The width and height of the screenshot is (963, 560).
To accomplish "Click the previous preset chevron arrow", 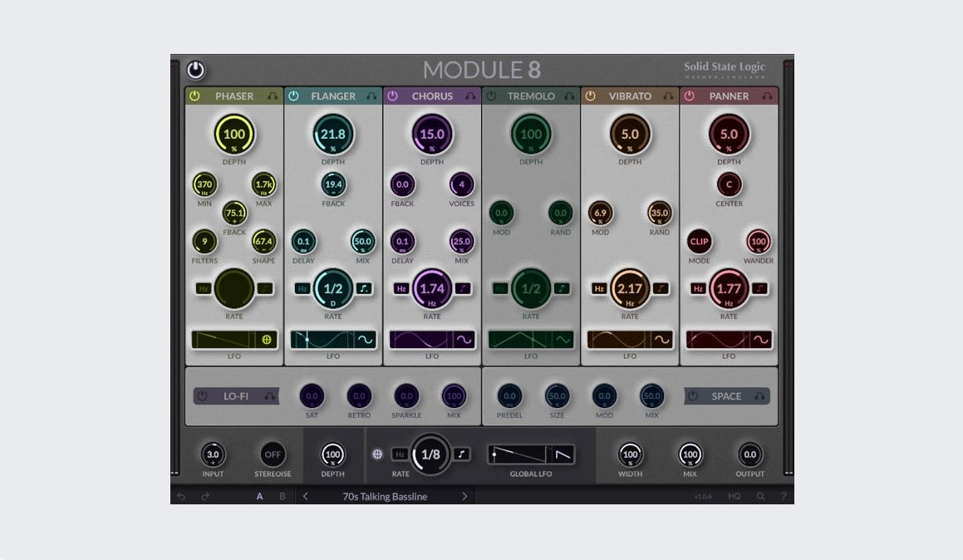I will [304, 496].
